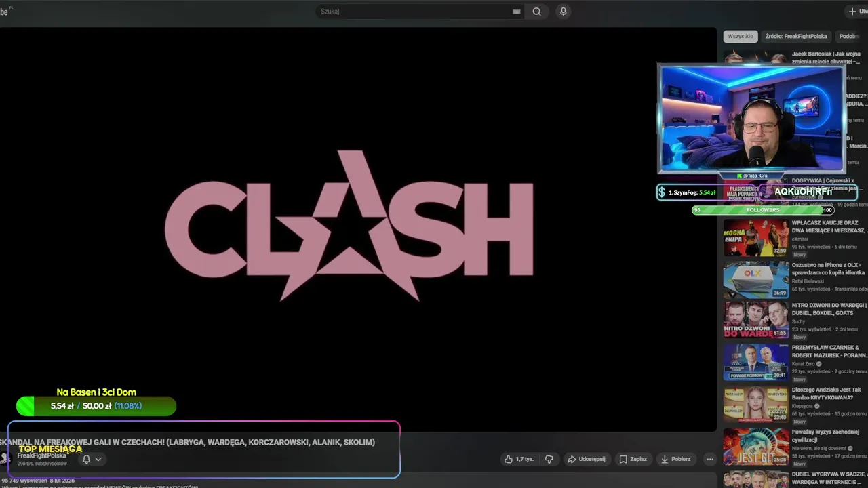Viewport: 868px width, 488px height.
Task: Click '95 749 wyświetleń' view count text
Action: (x=24, y=480)
